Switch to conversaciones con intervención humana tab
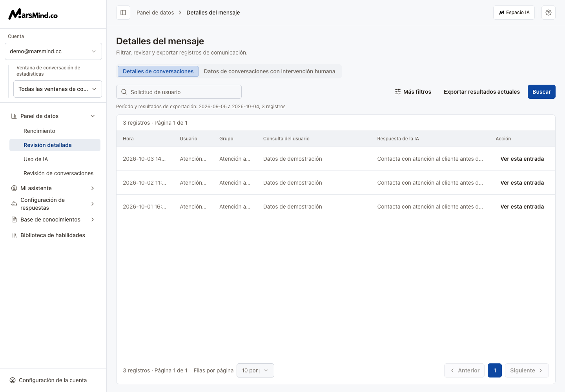The height and width of the screenshot is (392, 565). (x=270, y=71)
